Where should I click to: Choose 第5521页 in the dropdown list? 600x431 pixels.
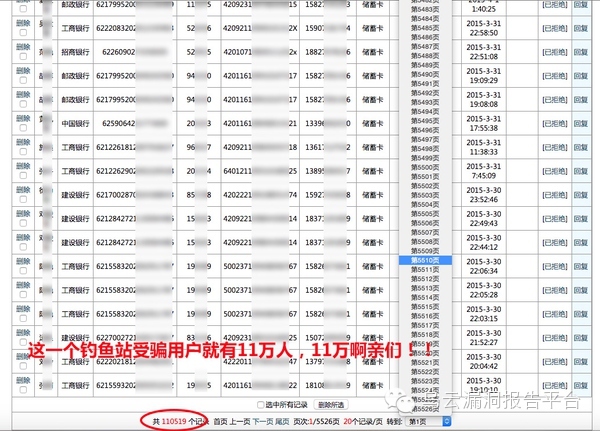[x=425, y=362]
